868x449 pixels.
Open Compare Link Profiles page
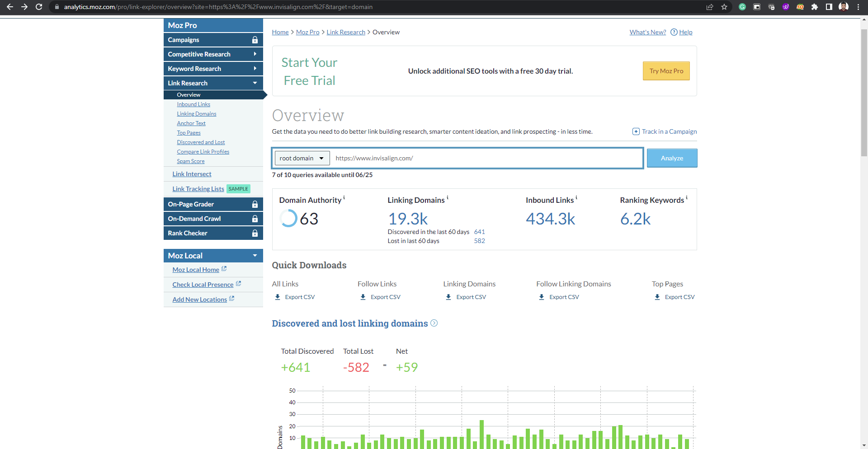[x=203, y=152]
